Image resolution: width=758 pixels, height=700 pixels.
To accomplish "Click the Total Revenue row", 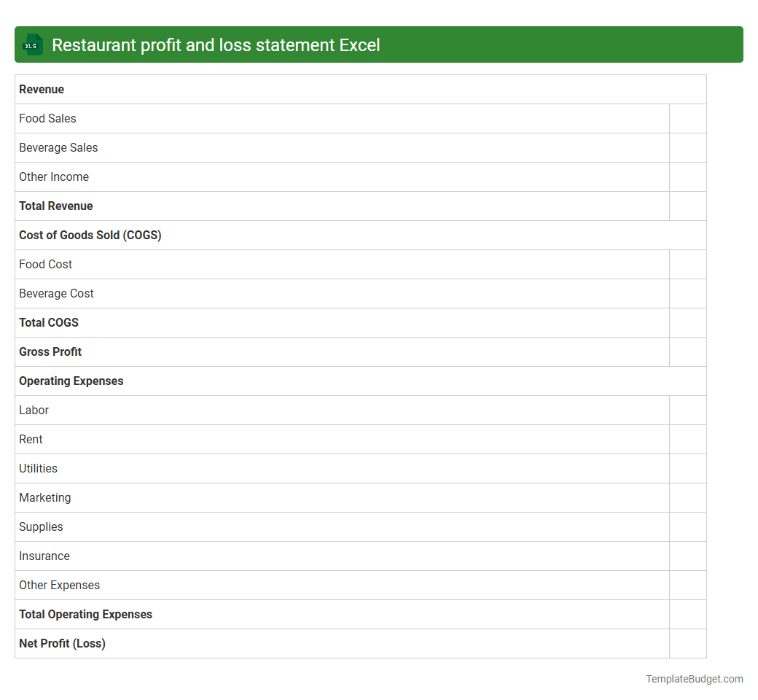I will (56, 206).
